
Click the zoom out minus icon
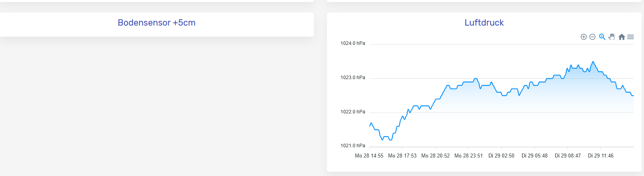pos(592,37)
